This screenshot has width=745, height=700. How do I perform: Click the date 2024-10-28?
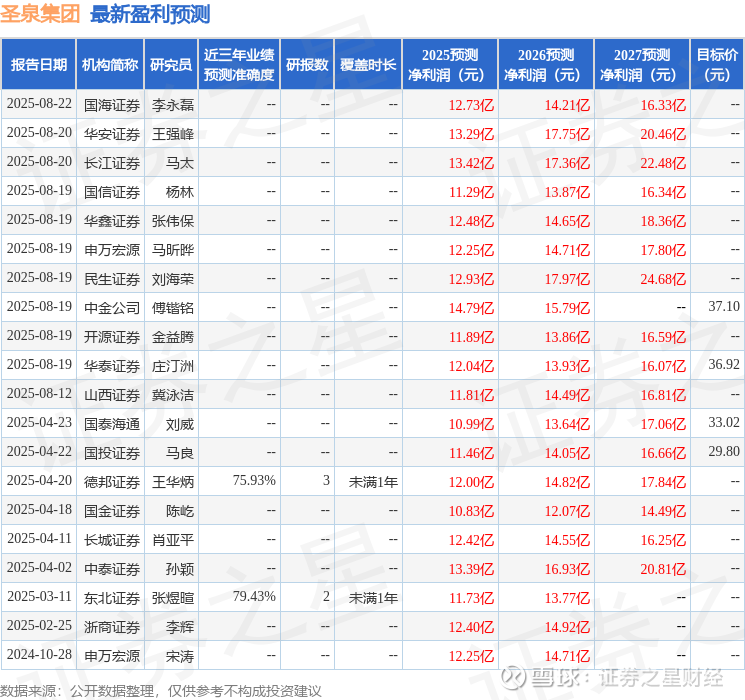pyautogui.click(x=39, y=654)
